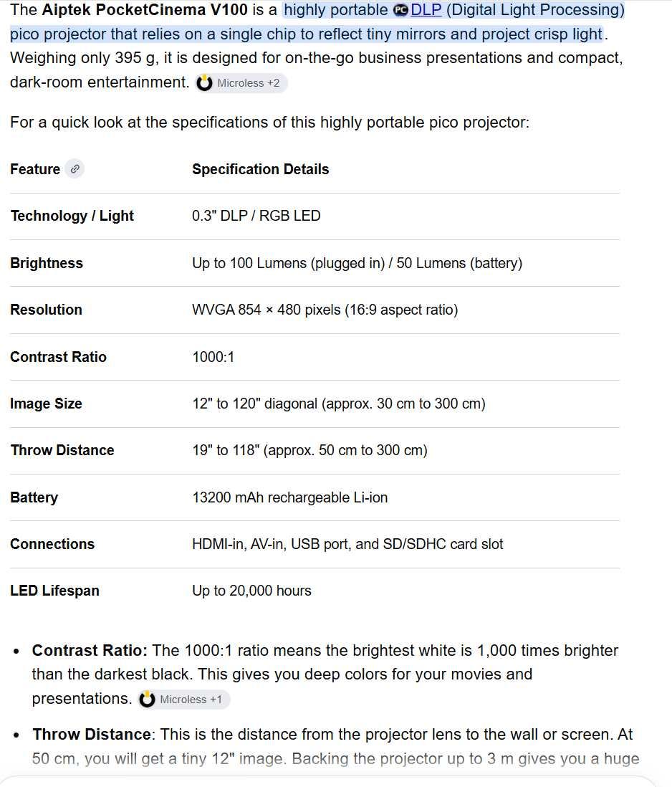The image size is (672, 787).
Task: Select the Specification Details column header
Action: tap(260, 169)
